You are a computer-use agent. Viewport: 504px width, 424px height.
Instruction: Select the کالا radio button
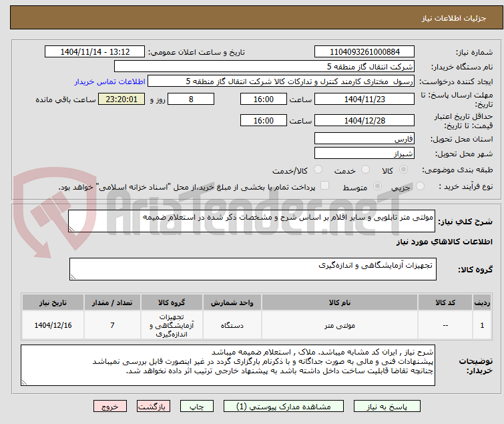click(403, 170)
